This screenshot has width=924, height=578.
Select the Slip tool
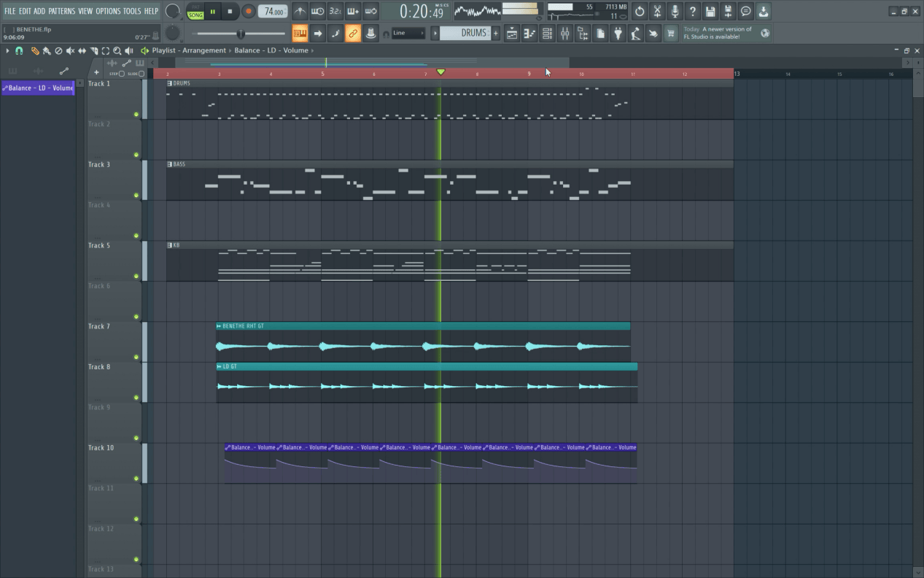tap(82, 50)
